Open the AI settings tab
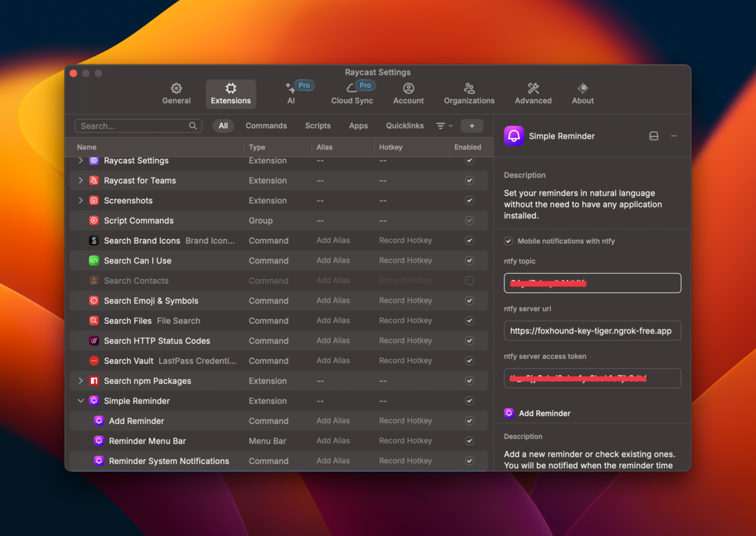The height and width of the screenshot is (536, 756). (291, 94)
